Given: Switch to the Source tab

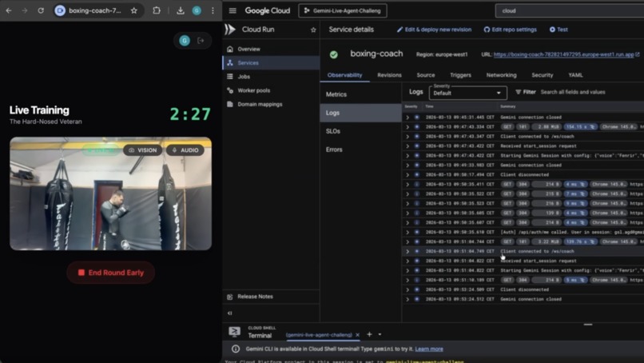Looking at the screenshot, I should [x=426, y=75].
